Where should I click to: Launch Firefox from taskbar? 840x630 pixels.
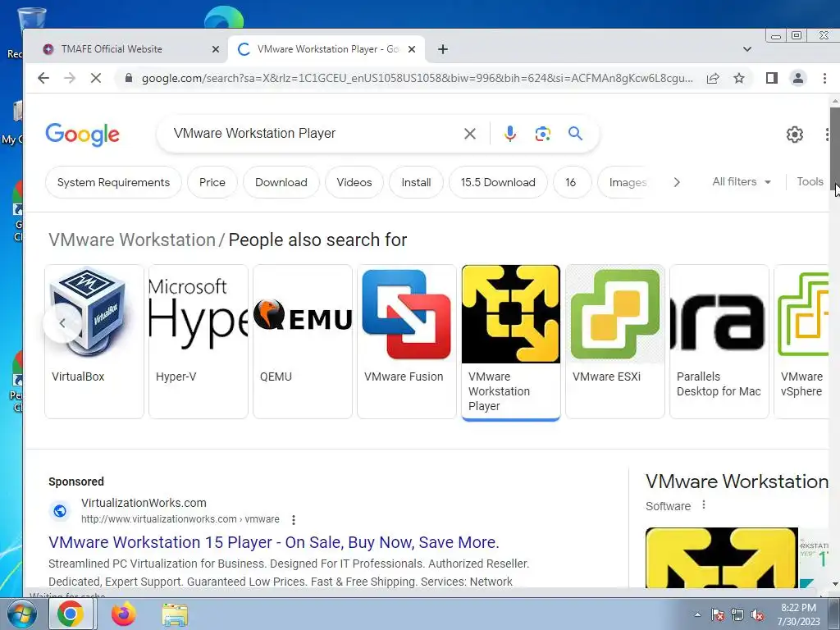point(123,614)
